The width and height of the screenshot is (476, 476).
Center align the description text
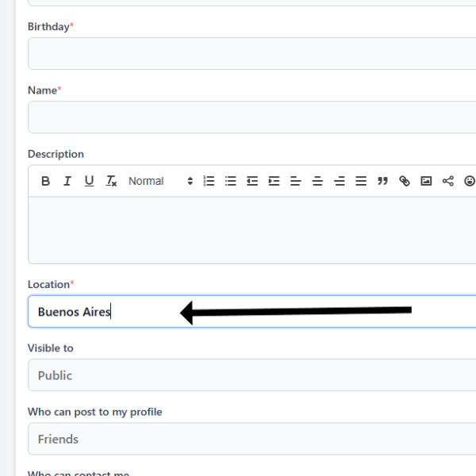[317, 181]
